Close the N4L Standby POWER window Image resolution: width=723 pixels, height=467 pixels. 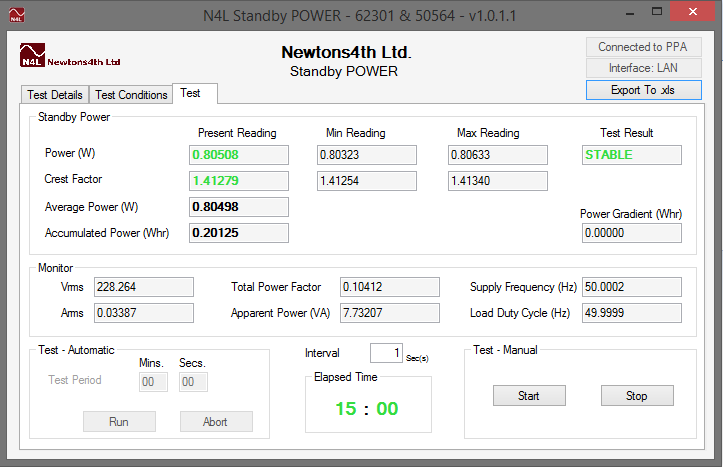click(x=692, y=12)
